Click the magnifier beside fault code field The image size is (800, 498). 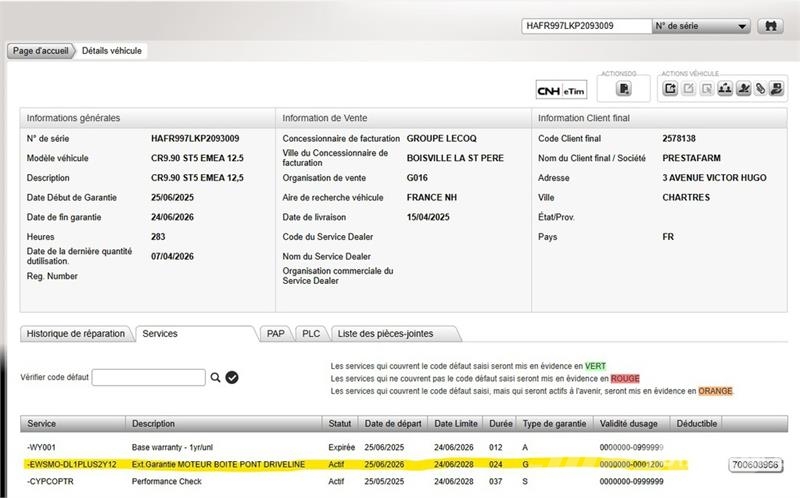click(215, 378)
